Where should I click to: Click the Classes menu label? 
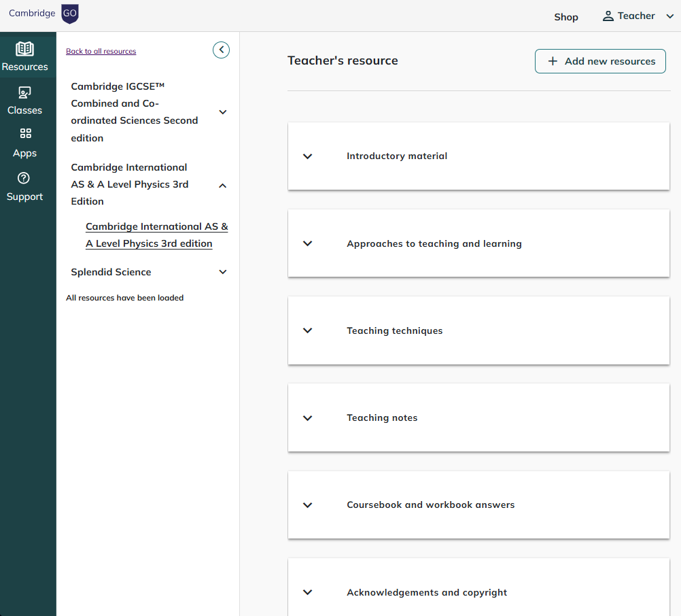point(24,110)
